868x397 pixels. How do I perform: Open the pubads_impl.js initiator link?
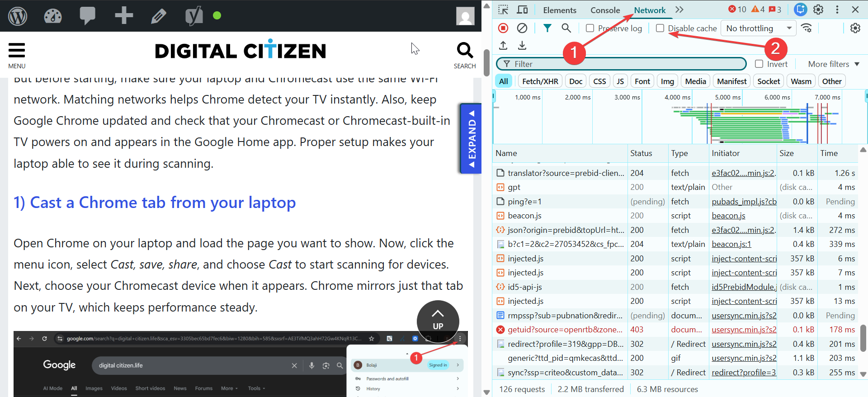click(744, 202)
